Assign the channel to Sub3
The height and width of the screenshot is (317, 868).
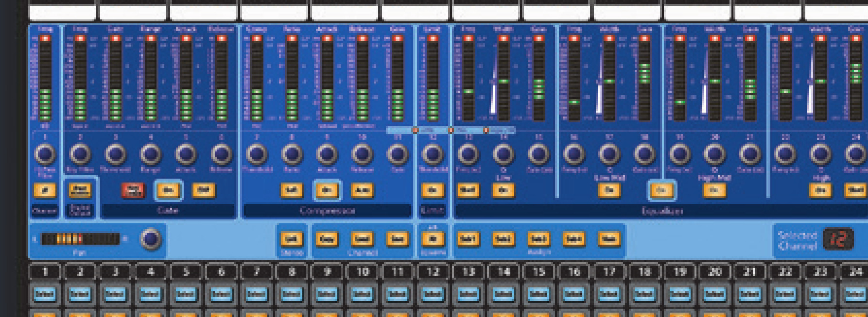538,239
